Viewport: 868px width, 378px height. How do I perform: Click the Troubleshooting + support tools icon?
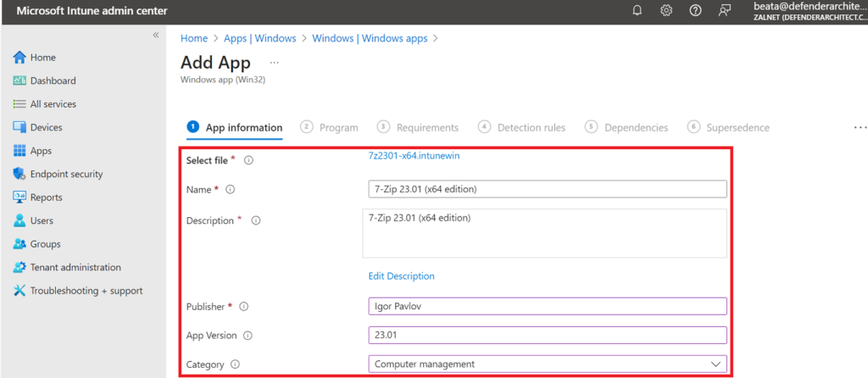click(x=20, y=291)
